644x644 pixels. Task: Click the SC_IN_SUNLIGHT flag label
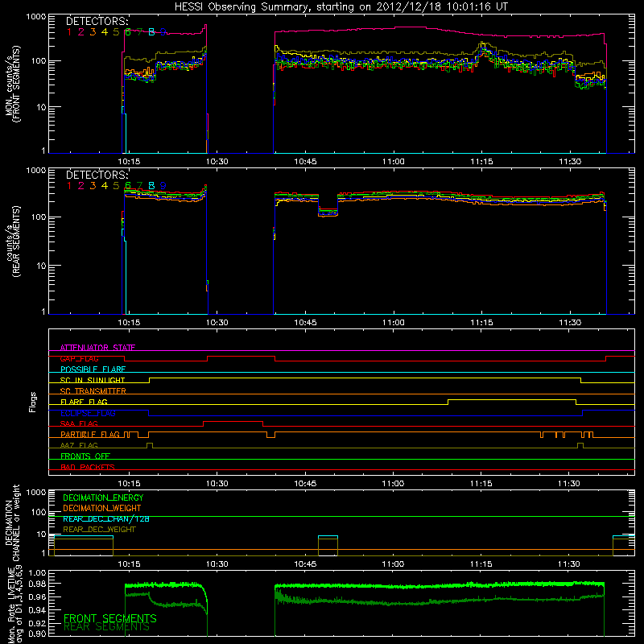(93, 380)
